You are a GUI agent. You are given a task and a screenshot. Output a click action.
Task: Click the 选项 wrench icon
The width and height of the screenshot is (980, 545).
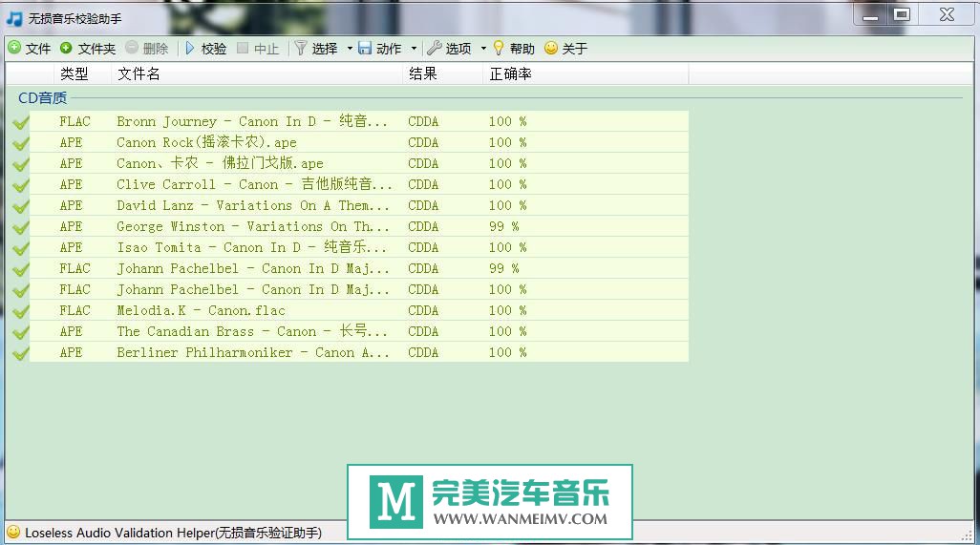point(435,48)
